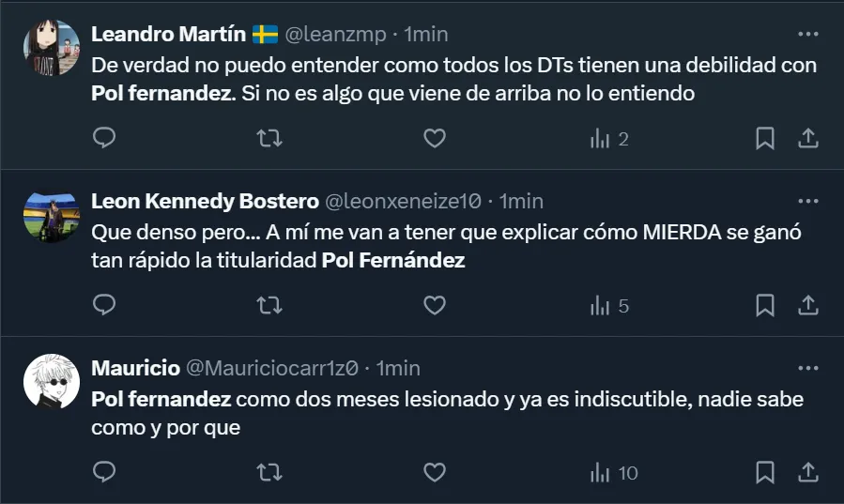View analytics showing 5 views

[x=609, y=306]
